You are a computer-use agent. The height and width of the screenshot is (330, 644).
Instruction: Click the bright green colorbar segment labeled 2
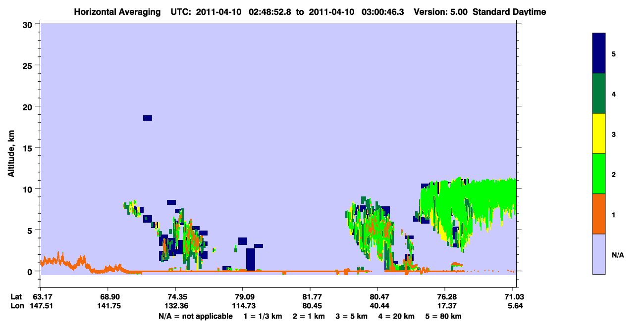(x=599, y=174)
